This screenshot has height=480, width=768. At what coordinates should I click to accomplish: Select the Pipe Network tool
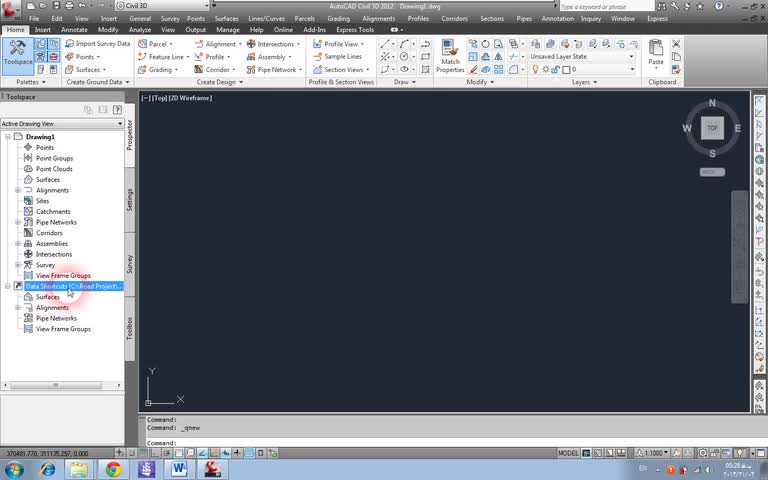pyautogui.click(x=273, y=70)
